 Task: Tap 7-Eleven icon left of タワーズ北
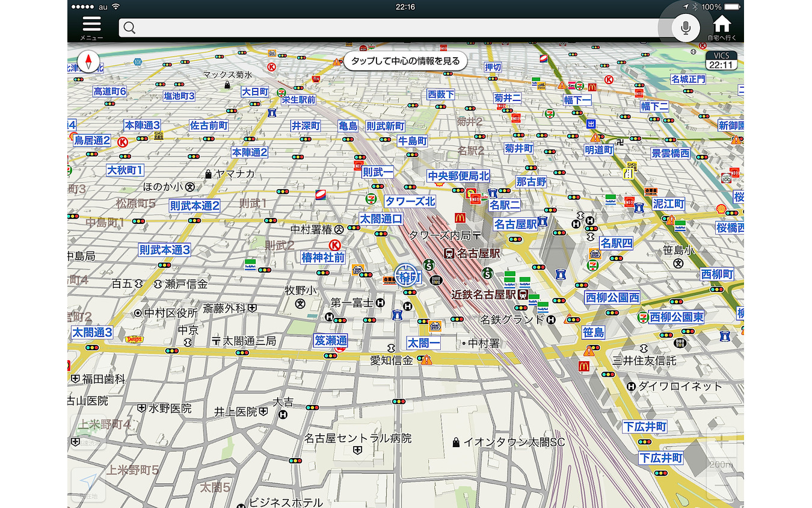click(372, 198)
